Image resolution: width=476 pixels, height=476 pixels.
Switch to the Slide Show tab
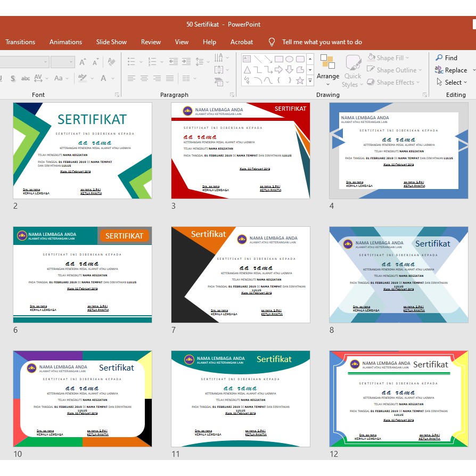pos(111,42)
